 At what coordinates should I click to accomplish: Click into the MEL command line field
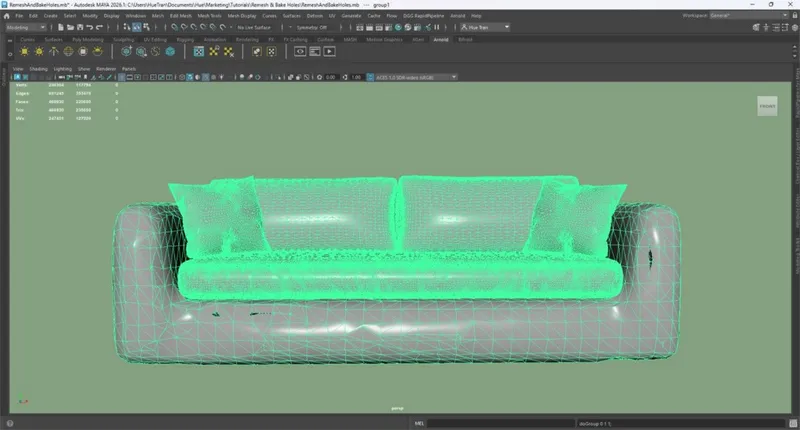[501, 423]
